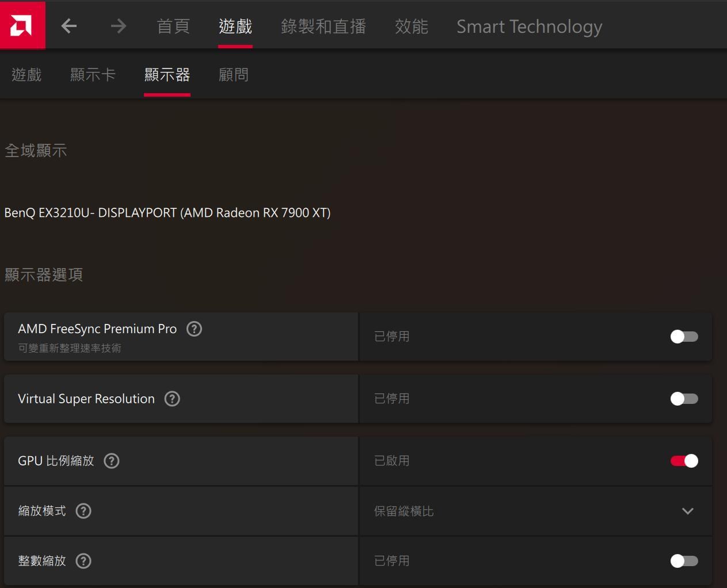Disable GPU 比例縮放 toggle
The width and height of the screenshot is (727, 588).
pyautogui.click(x=684, y=461)
